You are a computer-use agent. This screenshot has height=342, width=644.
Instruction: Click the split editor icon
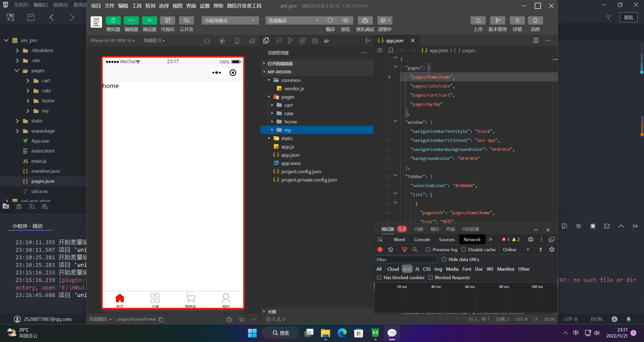pos(536,40)
